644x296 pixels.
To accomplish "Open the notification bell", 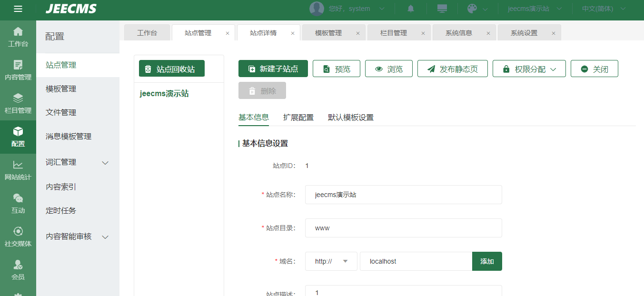I will tap(410, 9).
